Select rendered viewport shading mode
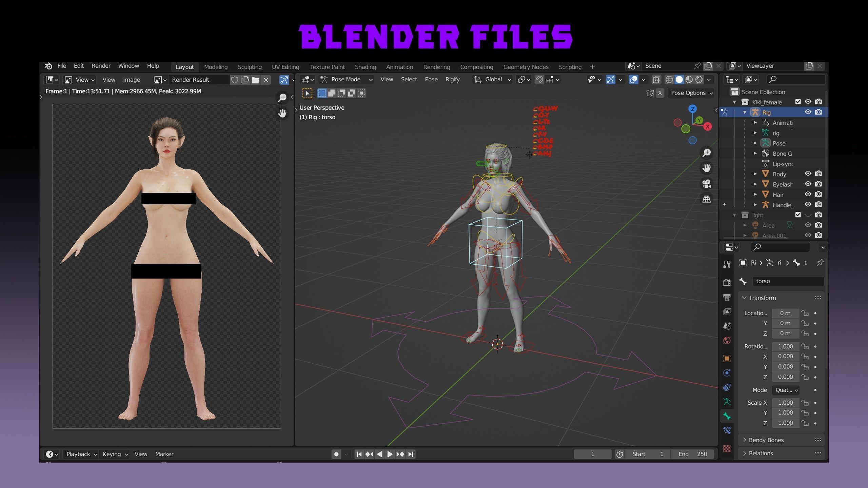This screenshot has height=488, width=868. 699,80
